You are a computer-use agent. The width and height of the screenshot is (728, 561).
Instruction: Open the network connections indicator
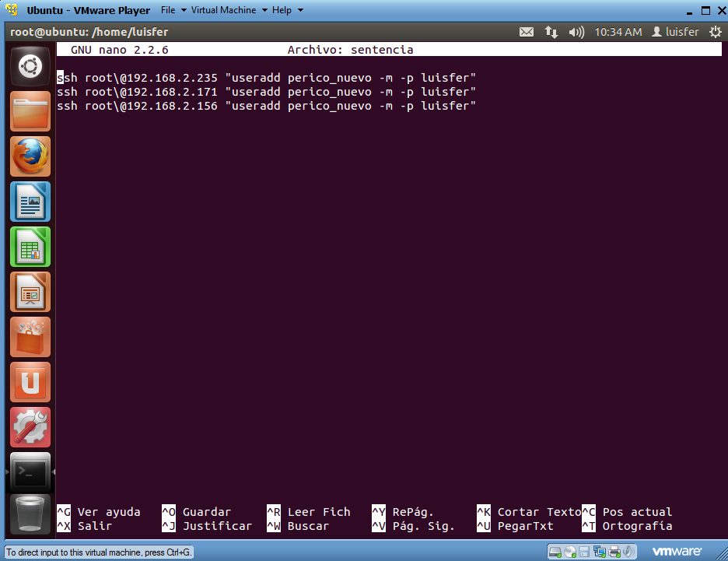pos(551,32)
